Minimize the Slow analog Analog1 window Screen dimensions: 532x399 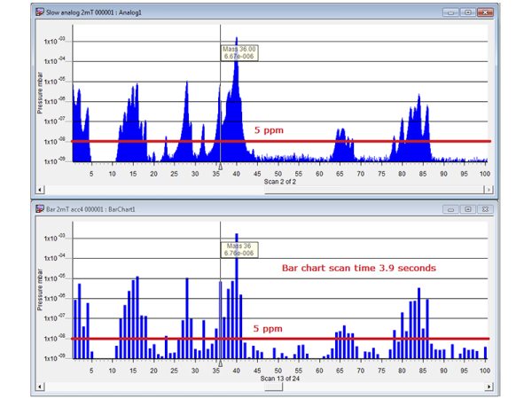tap(450, 12)
